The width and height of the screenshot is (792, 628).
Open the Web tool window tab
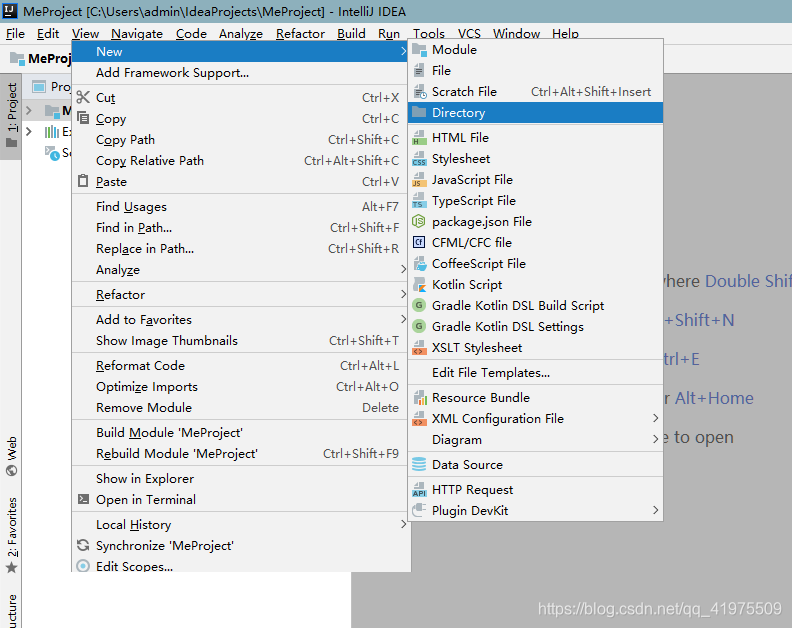click(x=11, y=456)
